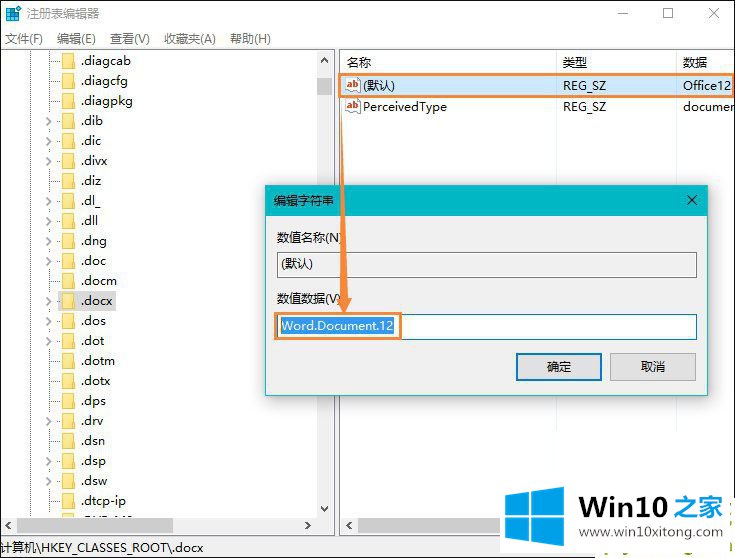
Task: Click the .dotm folder icon
Action: tap(68, 361)
